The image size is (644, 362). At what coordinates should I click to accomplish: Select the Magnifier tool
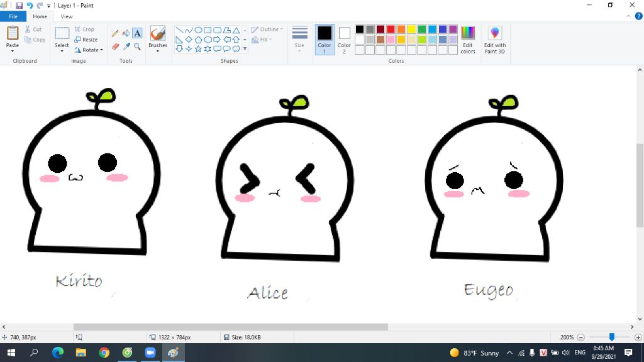137,47
